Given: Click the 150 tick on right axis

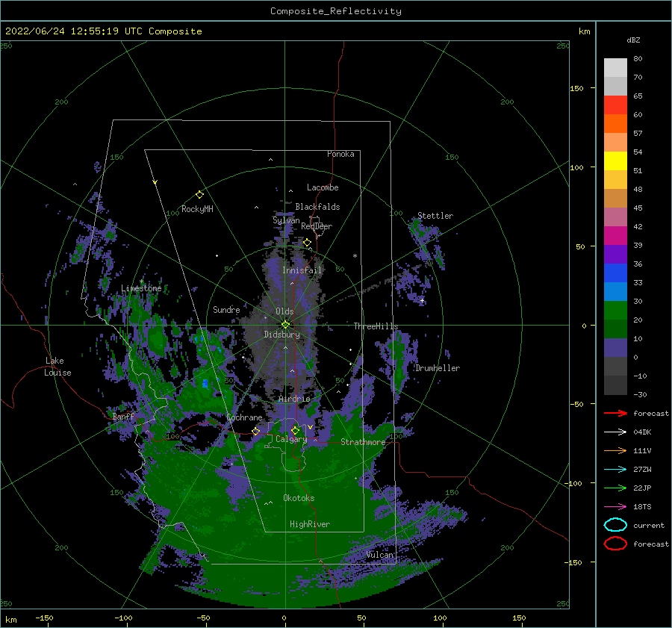Looking at the screenshot, I should point(576,88).
